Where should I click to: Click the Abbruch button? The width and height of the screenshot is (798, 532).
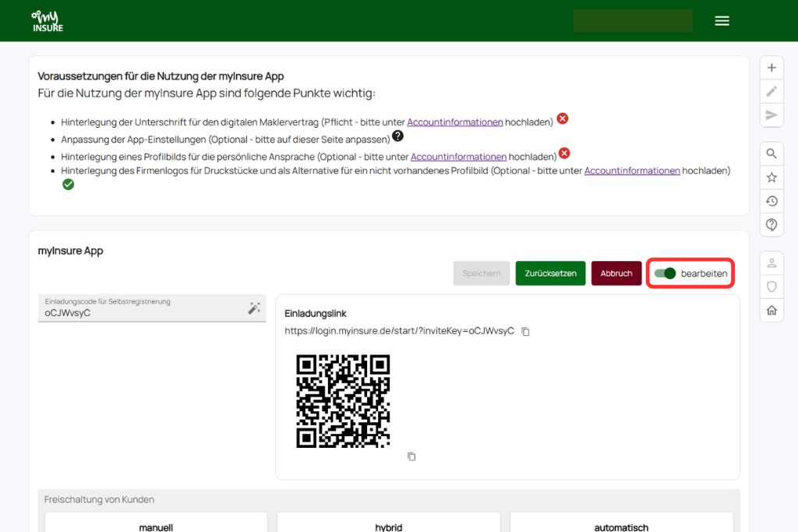(x=616, y=273)
